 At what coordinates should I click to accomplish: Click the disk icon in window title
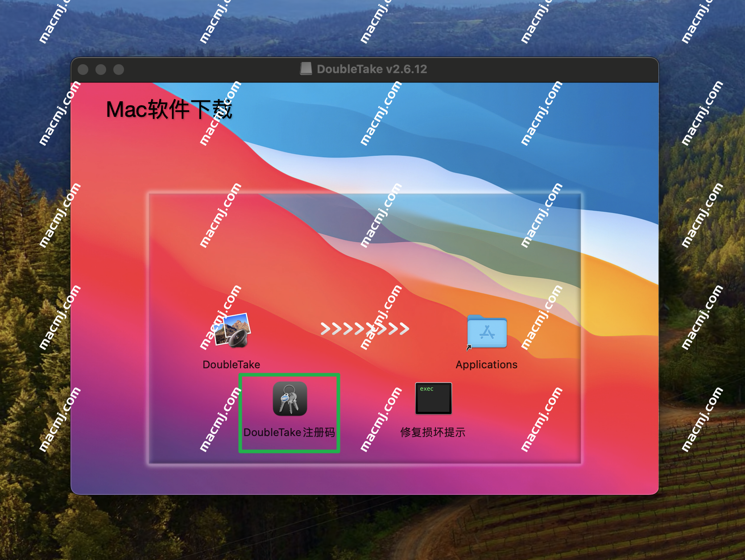click(x=306, y=69)
